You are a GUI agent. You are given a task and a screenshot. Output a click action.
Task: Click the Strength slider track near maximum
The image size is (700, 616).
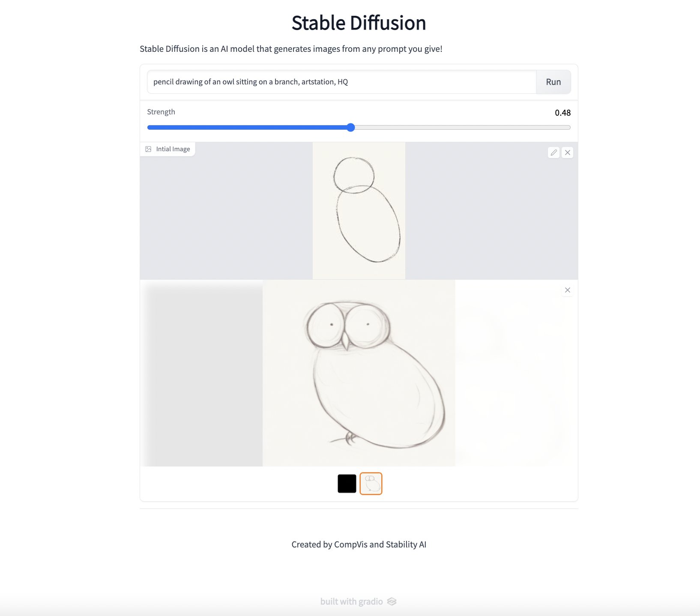(557, 127)
